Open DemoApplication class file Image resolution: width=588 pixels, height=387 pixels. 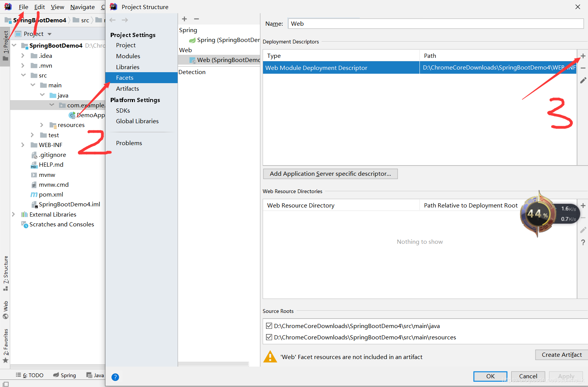[x=90, y=115]
